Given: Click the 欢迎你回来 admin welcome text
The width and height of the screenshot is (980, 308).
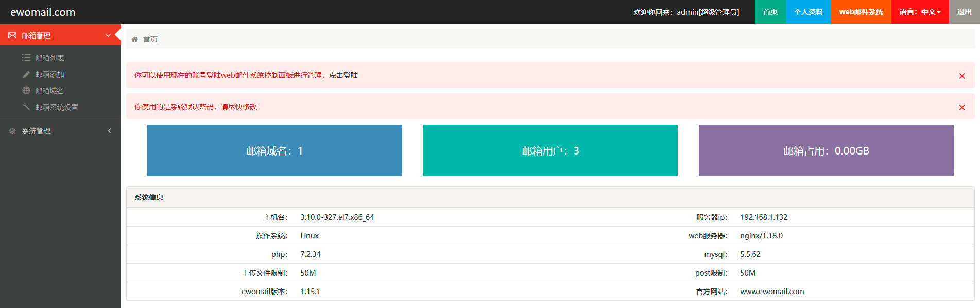Looking at the screenshot, I should [x=686, y=12].
